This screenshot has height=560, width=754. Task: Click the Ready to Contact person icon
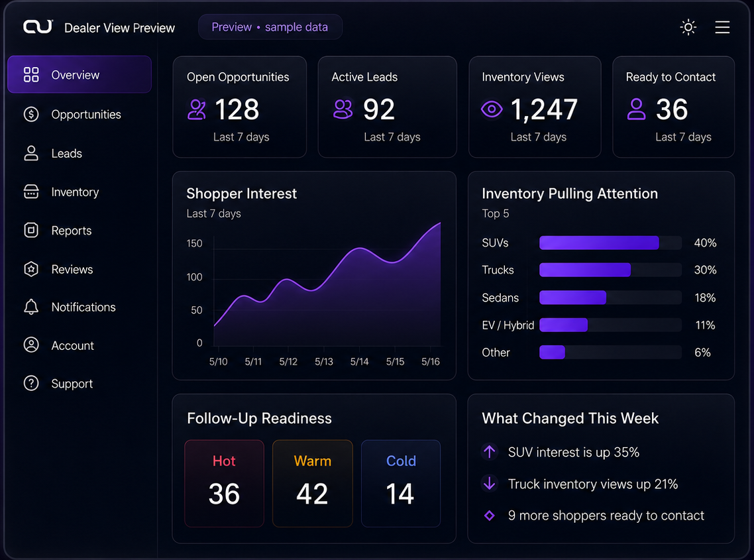click(x=636, y=109)
